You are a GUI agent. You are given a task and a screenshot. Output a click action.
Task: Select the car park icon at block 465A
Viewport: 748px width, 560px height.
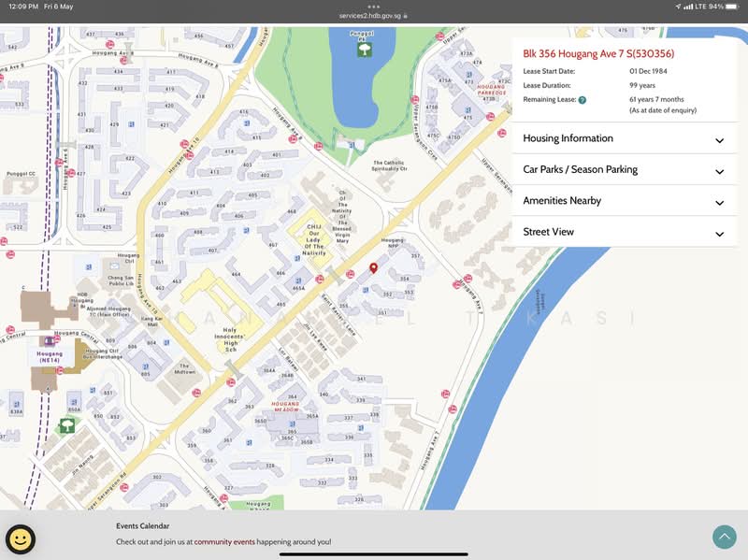tap(298, 281)
